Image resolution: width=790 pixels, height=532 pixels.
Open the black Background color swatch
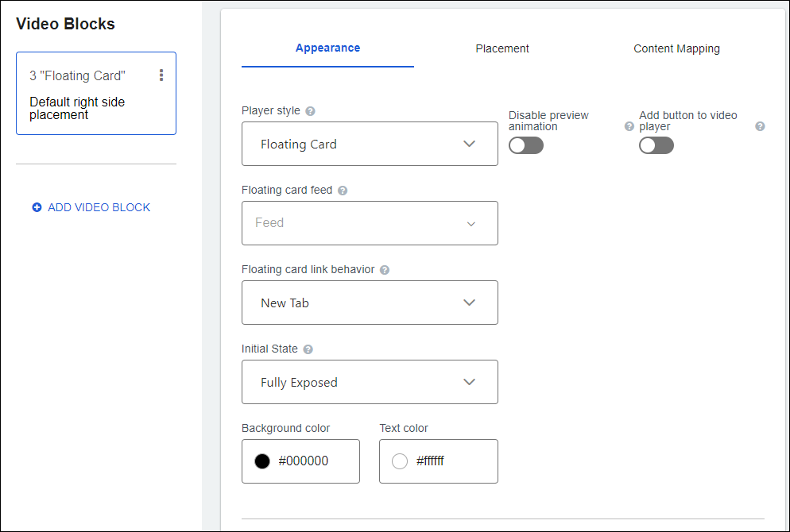coord(261,461)
